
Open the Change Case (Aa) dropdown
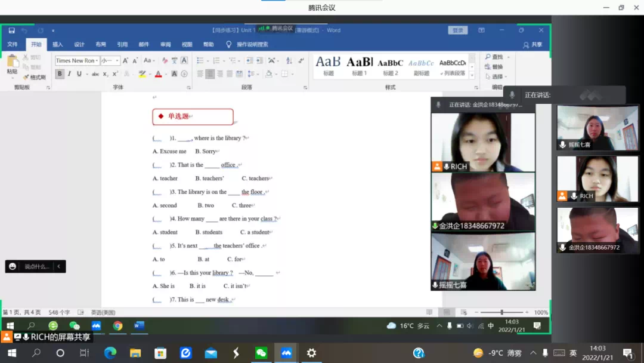coord(148,60)
